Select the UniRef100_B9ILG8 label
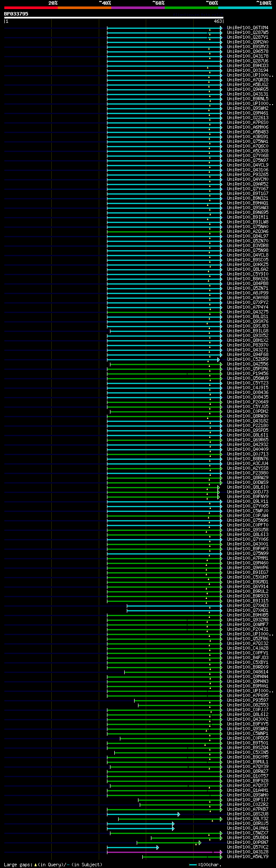 (248, 331)
